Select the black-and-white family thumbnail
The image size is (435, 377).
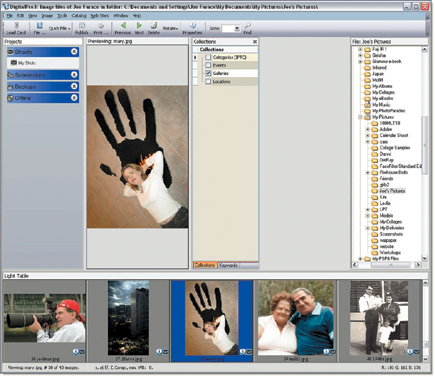tap(379, 318)
